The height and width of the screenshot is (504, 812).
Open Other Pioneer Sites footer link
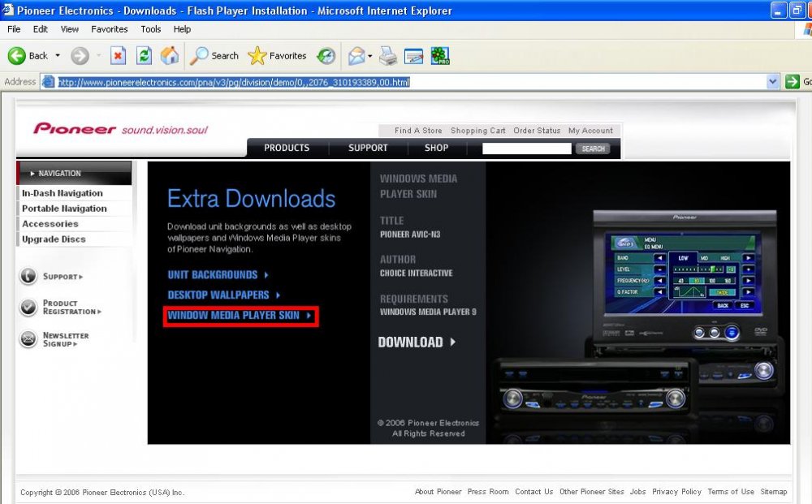tap(591, 492)
